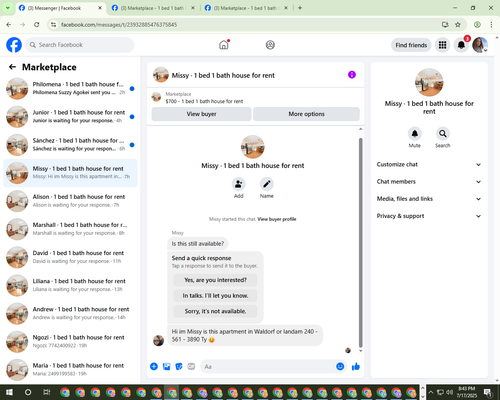Open conversation information purple icon
The image size is (500, 400).
coord(352,75)
